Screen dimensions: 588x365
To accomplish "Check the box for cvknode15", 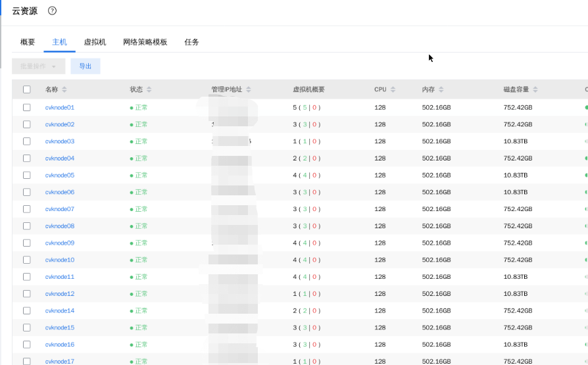I will pos(26,328).
